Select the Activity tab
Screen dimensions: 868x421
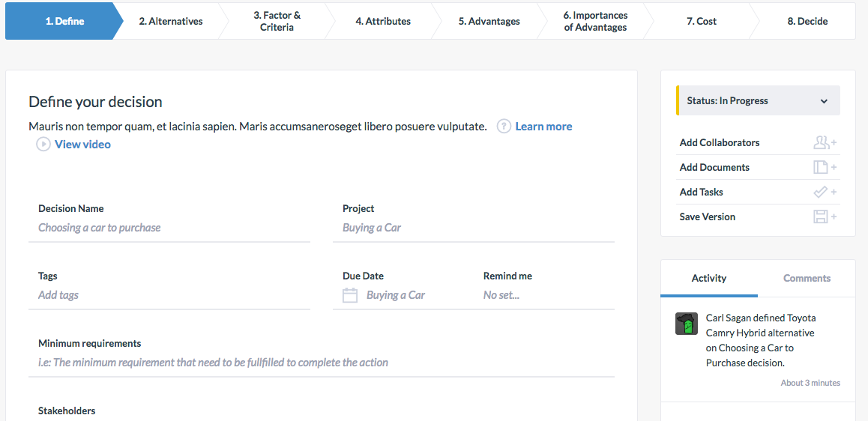[709, 278]
